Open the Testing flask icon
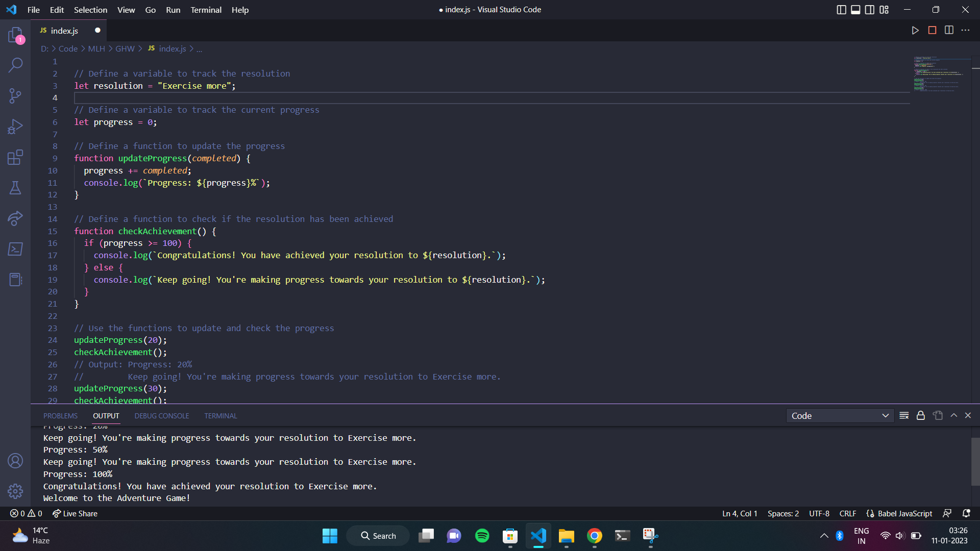 15,188
